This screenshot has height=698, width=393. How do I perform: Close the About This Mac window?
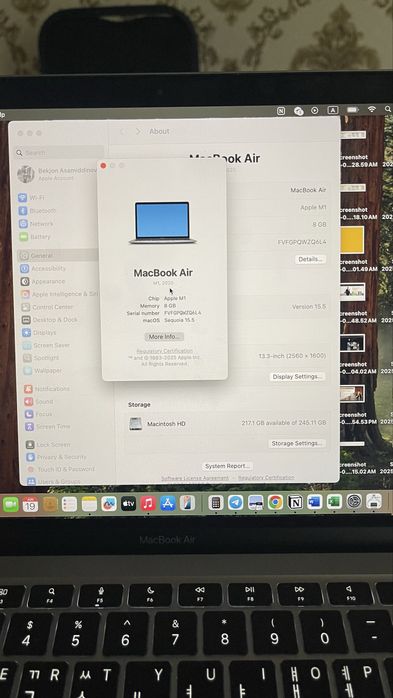coord(103,166)
